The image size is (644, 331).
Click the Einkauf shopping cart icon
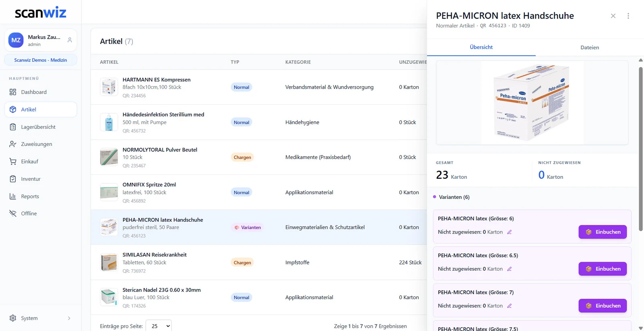13,161
